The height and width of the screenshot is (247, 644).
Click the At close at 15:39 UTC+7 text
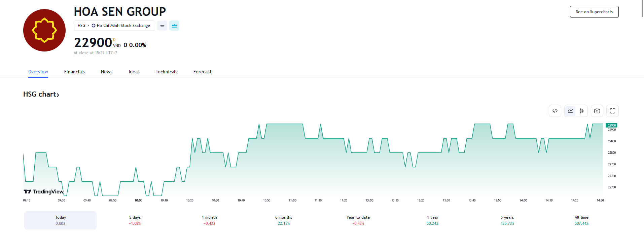pos(96,53)
